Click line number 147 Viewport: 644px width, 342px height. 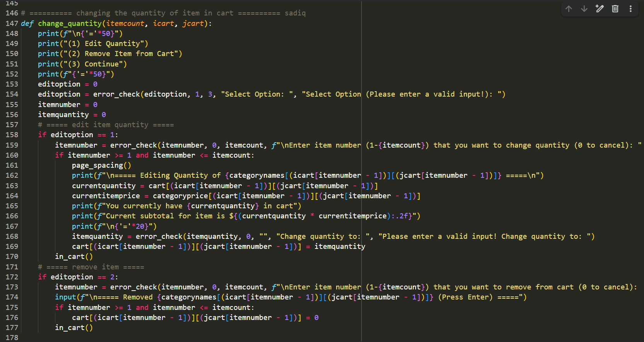[12, 23]
